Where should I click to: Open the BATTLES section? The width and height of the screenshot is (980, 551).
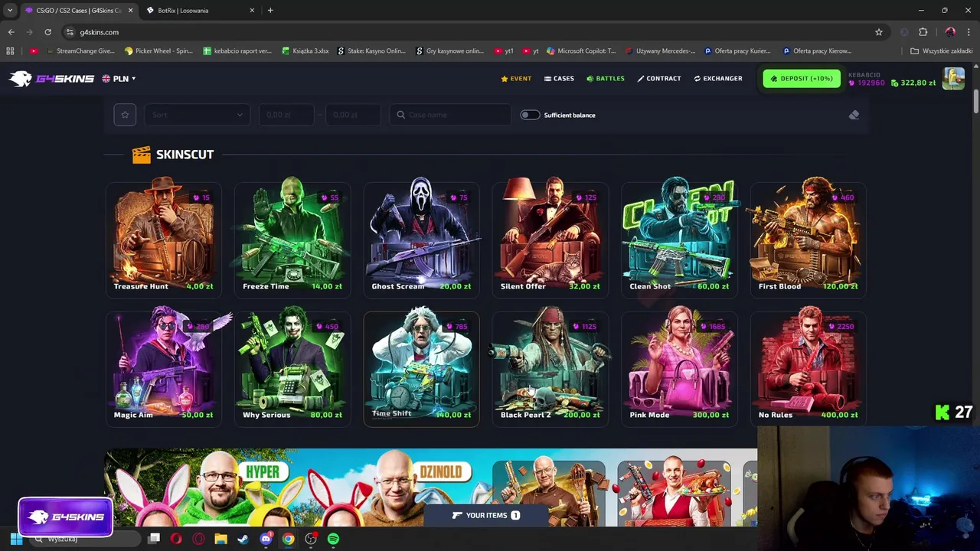point(606,78)
